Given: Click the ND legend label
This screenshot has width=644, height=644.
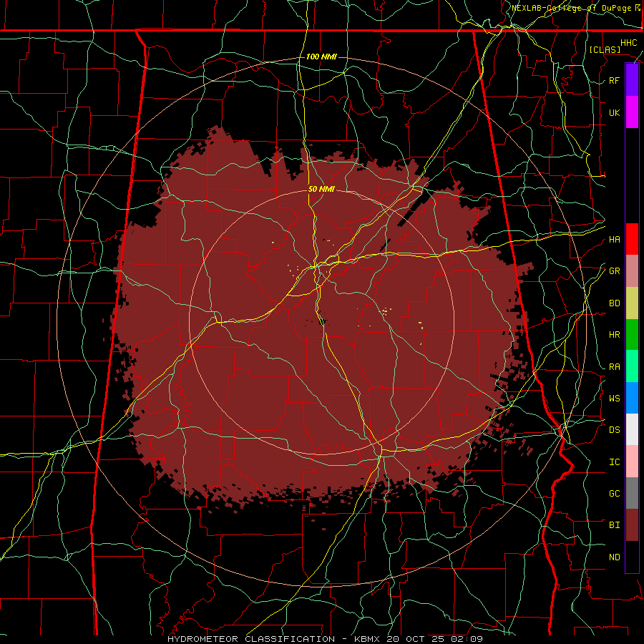Looking at the screenshot, I should [x=615, y=557].
